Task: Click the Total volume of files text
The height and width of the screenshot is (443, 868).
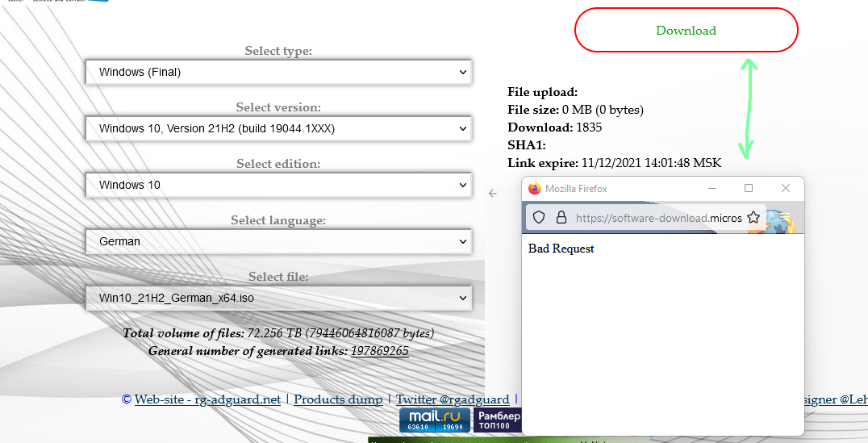Action: click(x=278, y=333)
